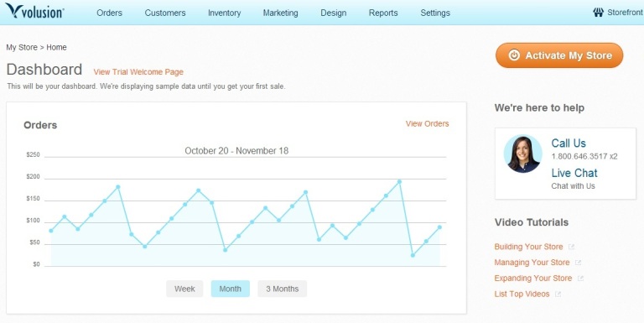
Task: Click the external link icon beside Building Your Store
Action: pos(571,247)
